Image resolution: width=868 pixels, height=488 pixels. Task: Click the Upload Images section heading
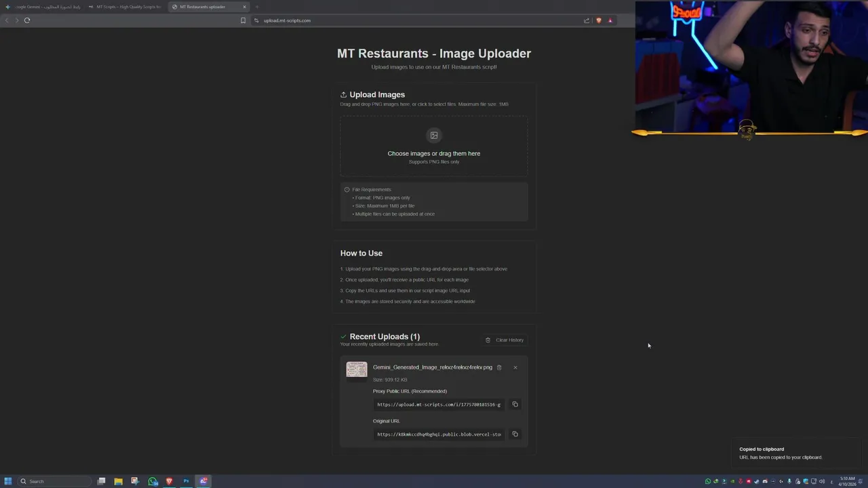[x=377, y=95]
